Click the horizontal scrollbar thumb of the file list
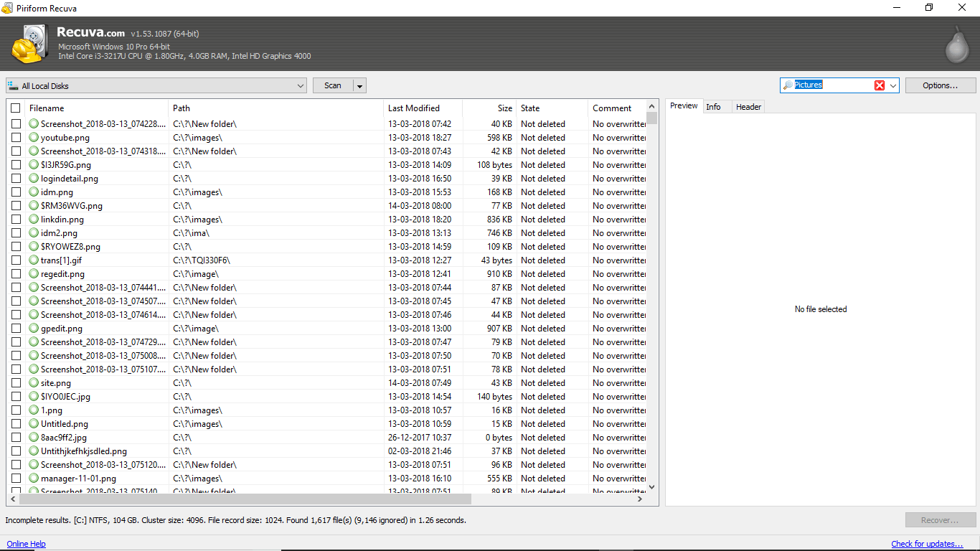This screenshot has height=551, width=980. [x=245, y=499]
